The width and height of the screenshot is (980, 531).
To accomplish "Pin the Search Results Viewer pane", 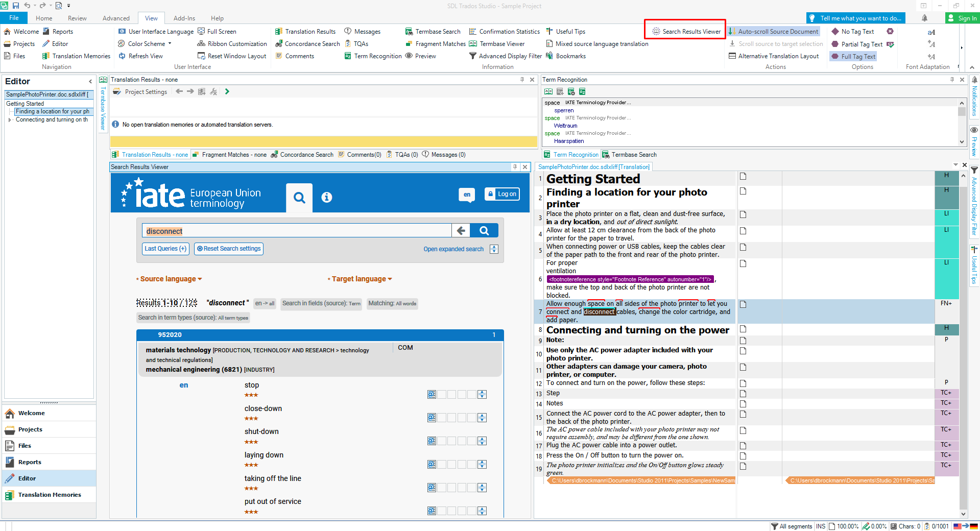I will tap(515, 166).
